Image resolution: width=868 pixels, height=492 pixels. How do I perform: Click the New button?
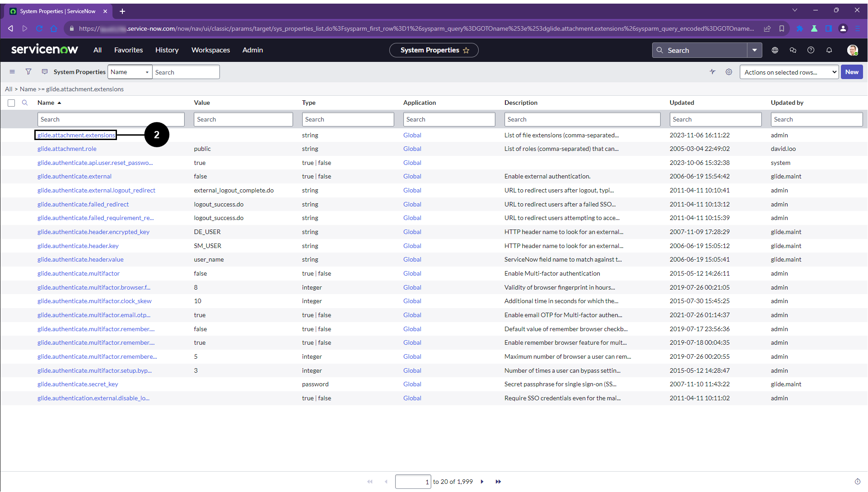coord(851,72)
